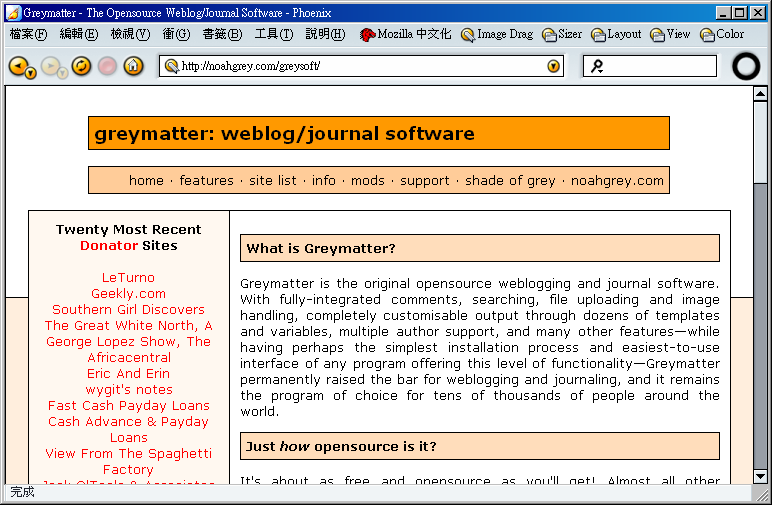Viewport: 772px width, 505px height.
Task: Visit the shade of grey link
Action: click(510, 181)
